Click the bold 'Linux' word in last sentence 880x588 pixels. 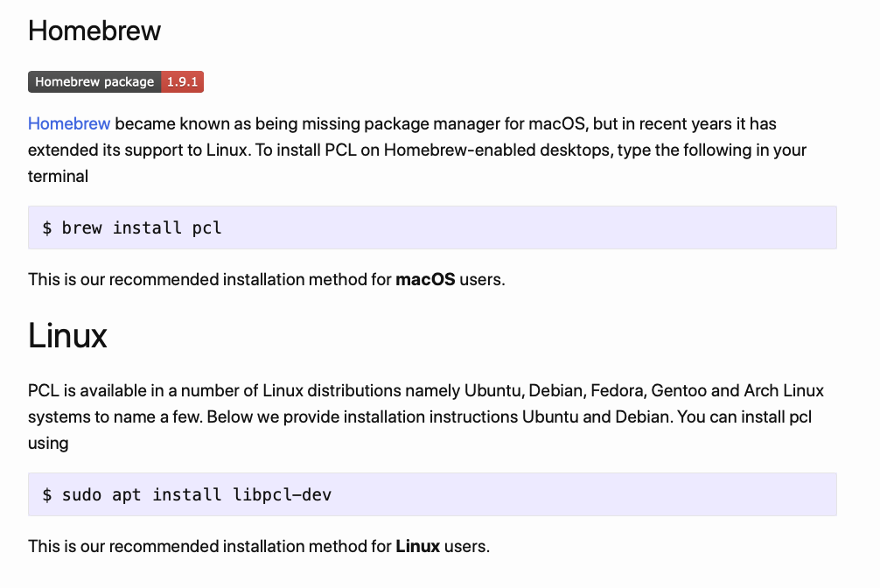pyautogui.click(x=417, y=547)
